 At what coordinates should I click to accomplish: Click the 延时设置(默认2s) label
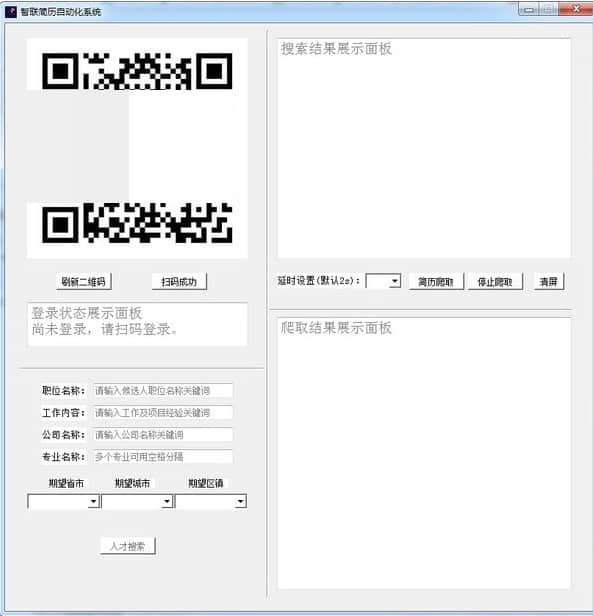318,280
